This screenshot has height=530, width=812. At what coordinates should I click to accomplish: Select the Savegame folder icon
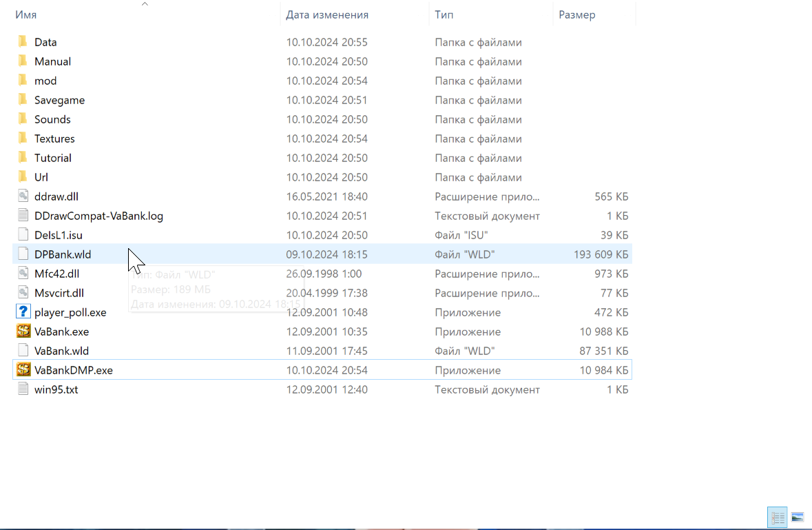pyautogui.click(x=23, y=99)
